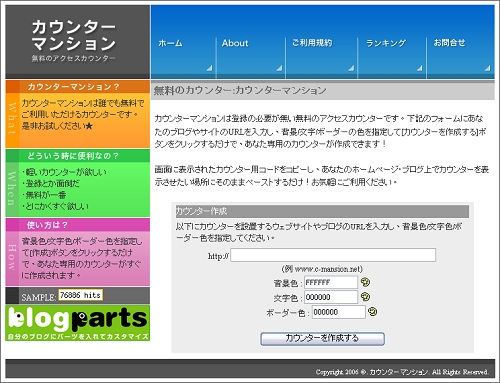Click the カウンターを作成する button
Image resolution: width=500 pixels, height=383 pixels.
pyautogui.click(x=322, y=338)
